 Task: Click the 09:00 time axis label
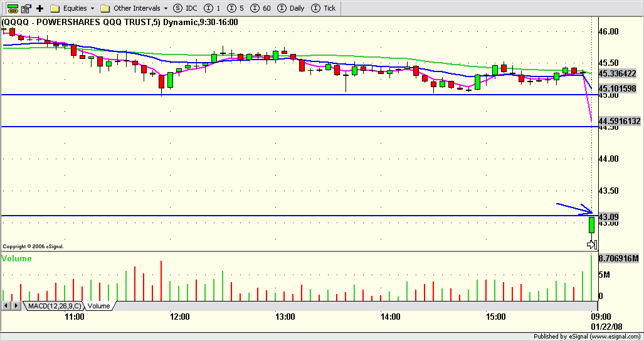(601, 317)
